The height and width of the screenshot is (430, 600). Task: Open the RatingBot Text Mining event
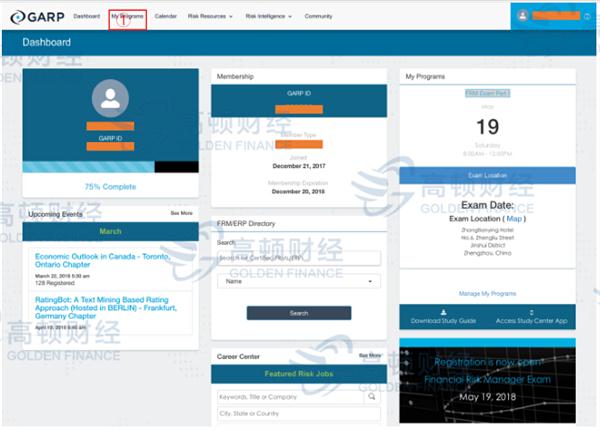[106, 308]
